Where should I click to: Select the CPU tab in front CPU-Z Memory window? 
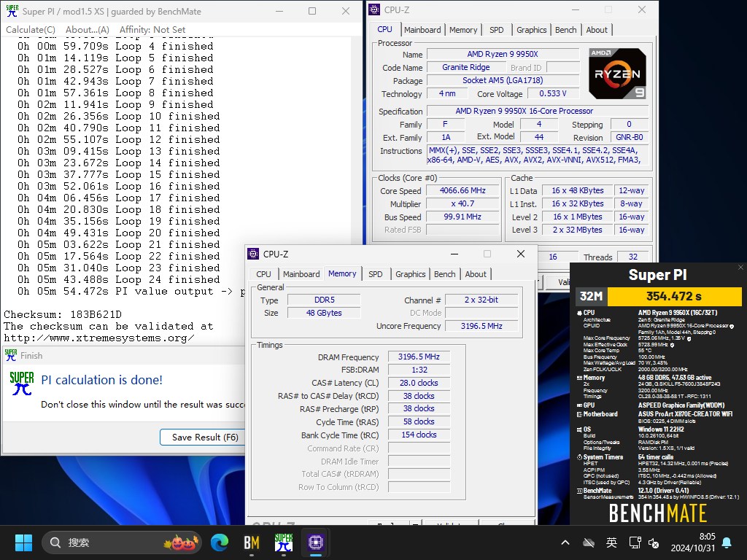(x=263, y=274)
